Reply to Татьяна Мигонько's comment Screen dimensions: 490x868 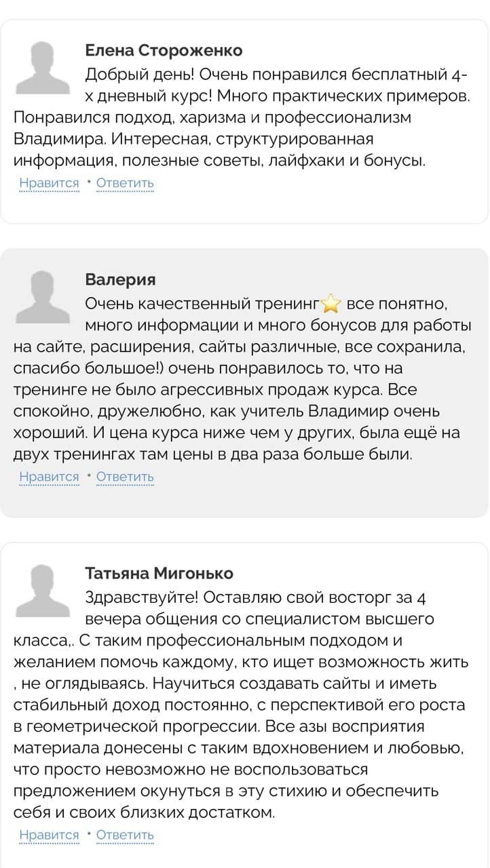[125, 835]
